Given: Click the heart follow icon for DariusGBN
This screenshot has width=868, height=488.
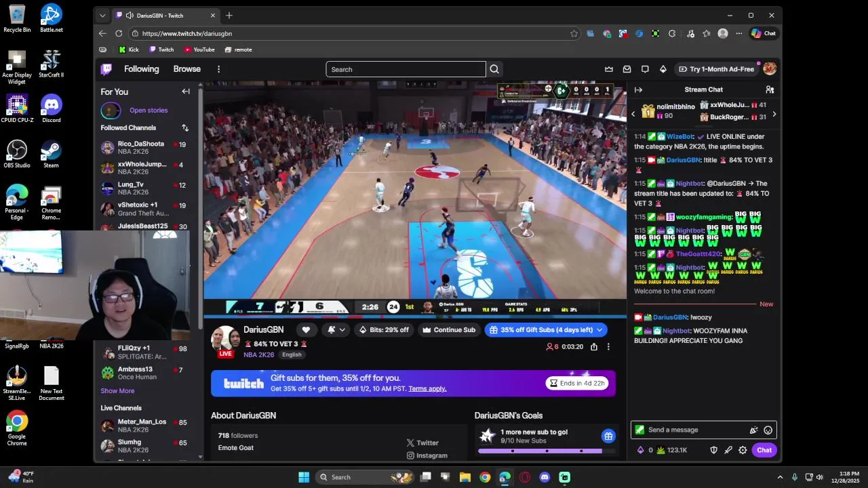Looking at the screenshot, I should [306, 330].
